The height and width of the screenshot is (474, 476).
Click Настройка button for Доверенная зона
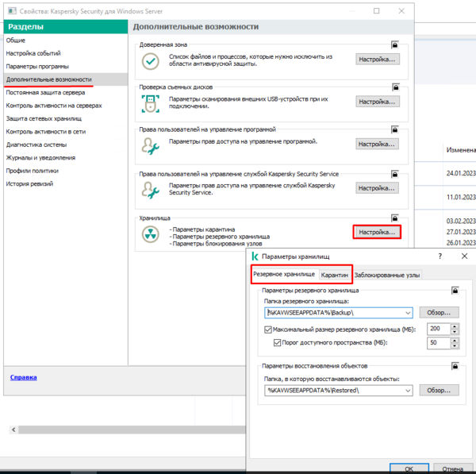point(378,60)
